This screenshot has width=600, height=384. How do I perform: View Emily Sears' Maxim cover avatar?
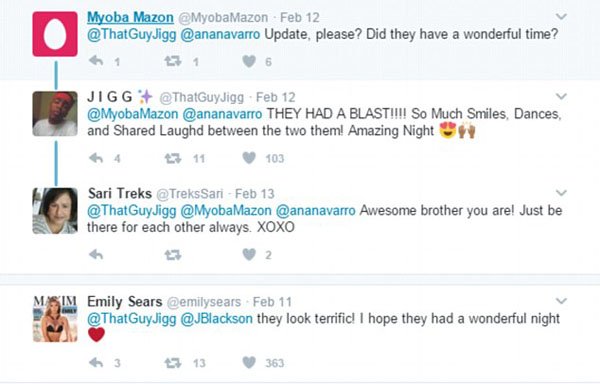click(55, 319)
